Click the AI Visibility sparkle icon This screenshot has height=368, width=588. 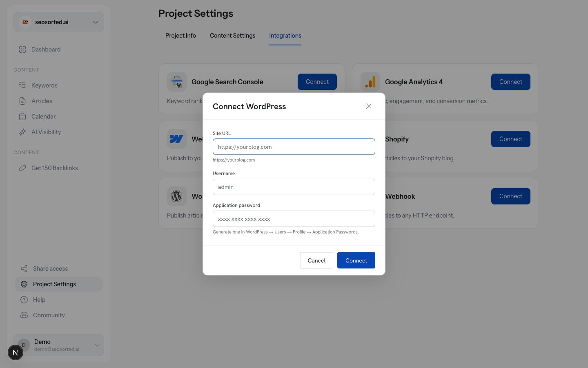22,132
